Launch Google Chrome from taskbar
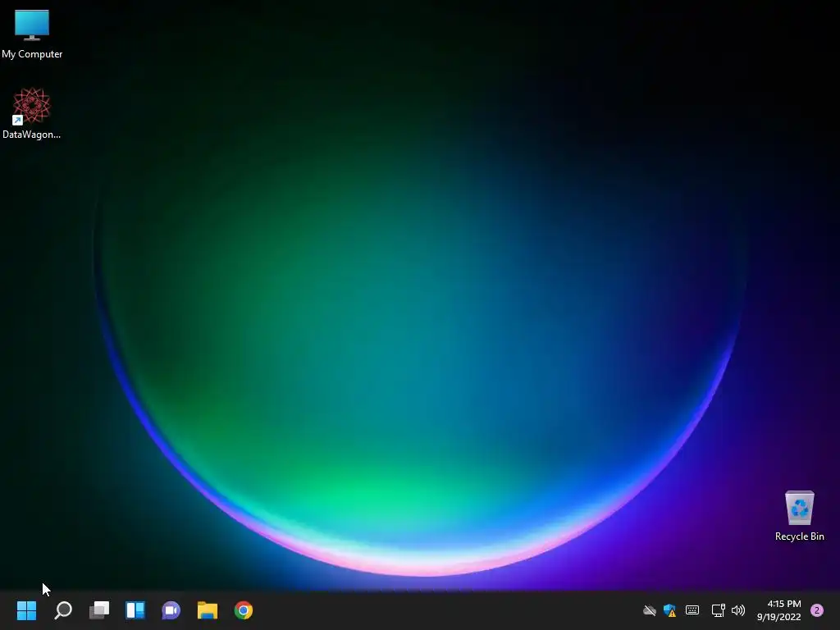 [243, 610]
